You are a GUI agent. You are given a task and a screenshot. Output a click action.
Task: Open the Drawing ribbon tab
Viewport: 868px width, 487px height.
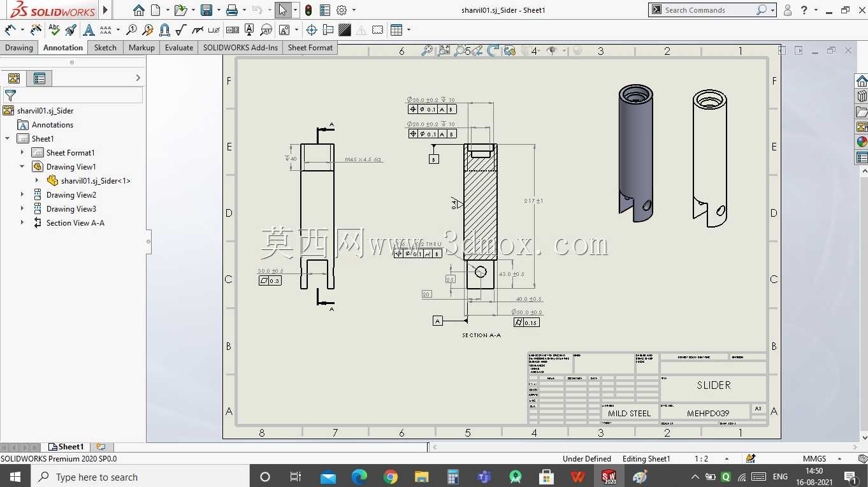click(19, 48)
